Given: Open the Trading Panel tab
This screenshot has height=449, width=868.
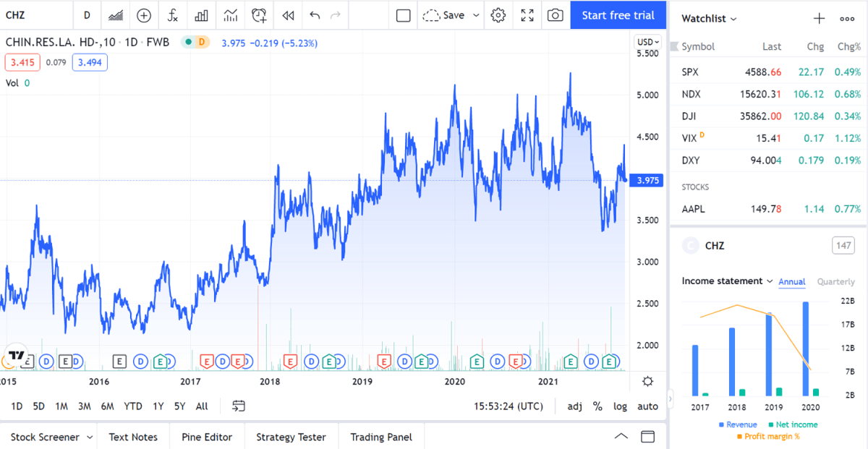Looking at the screenshot, I should tap(381, 437).
